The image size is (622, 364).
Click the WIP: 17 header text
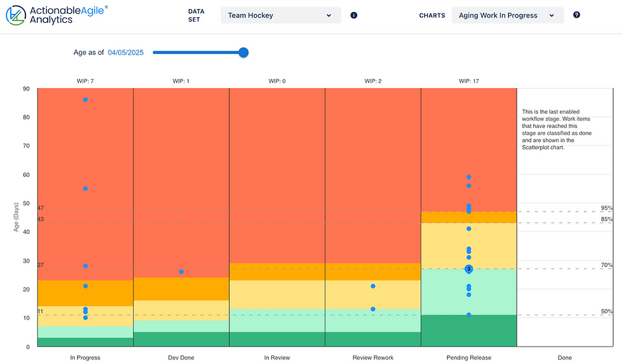468,81
